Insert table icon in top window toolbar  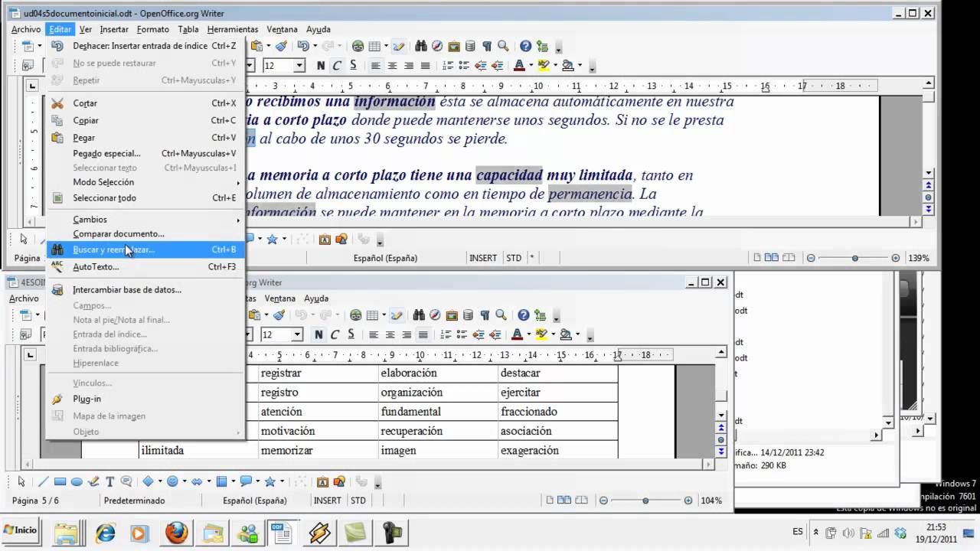(374, 46)
